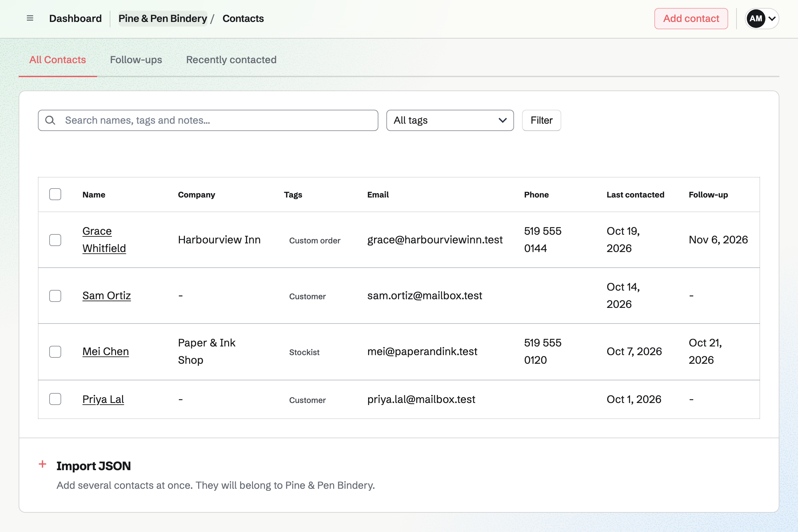Click priya.lal@mailbox.test email
This screenshot has width=798, height=532.
coord(421,399)
